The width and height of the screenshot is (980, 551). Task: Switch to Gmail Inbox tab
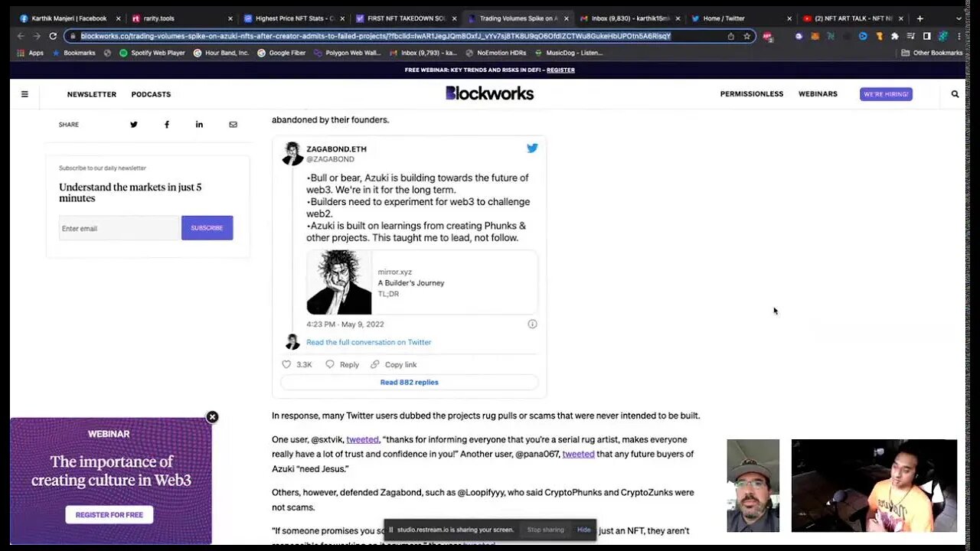[629, 18]
